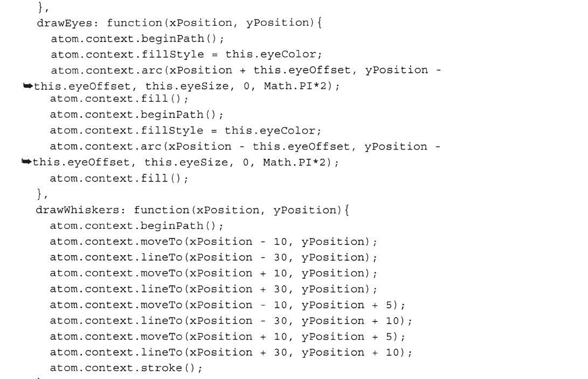Click the first line-continuation arrow icon

tap(28, 86)
